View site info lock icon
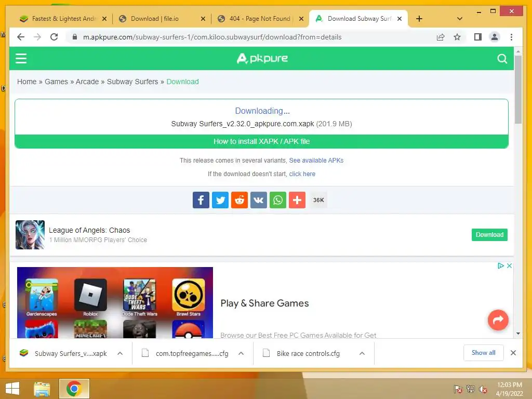 tap(75, 37)
